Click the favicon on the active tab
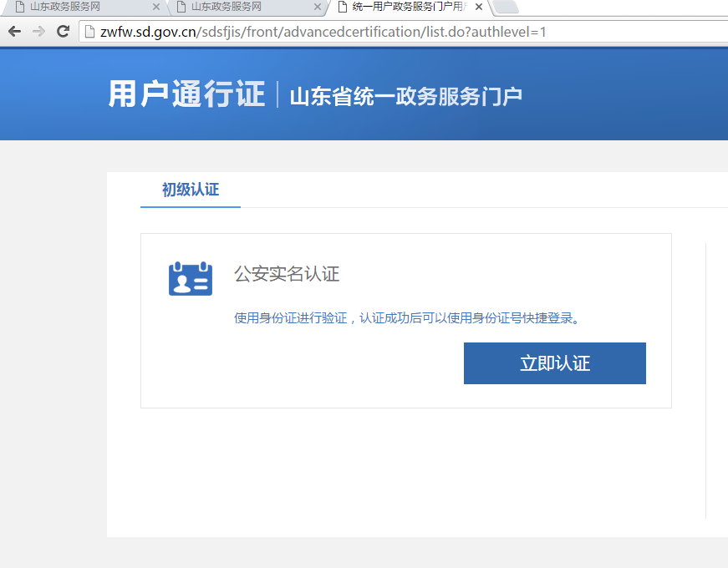 pyautogui.click(x=343, y=7)
